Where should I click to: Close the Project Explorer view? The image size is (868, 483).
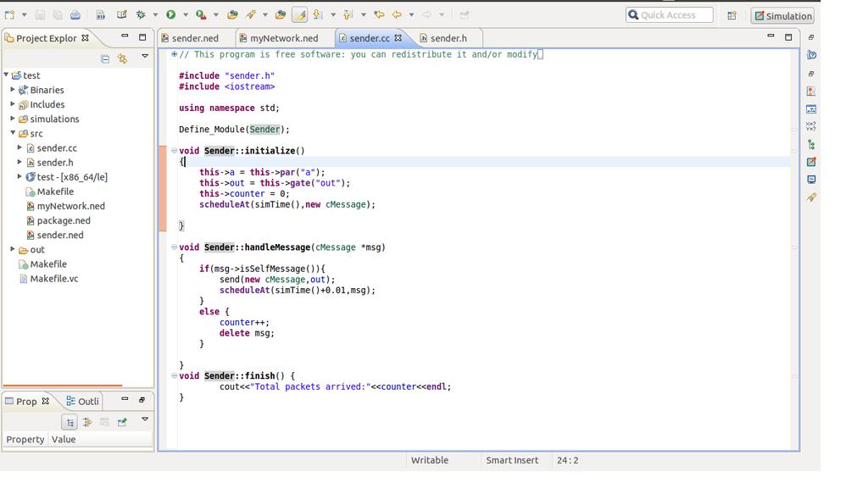click(86, 38)
